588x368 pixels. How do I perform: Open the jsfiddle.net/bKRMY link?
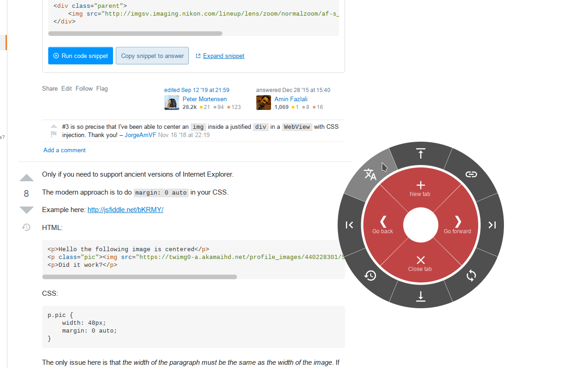(125, 209)
